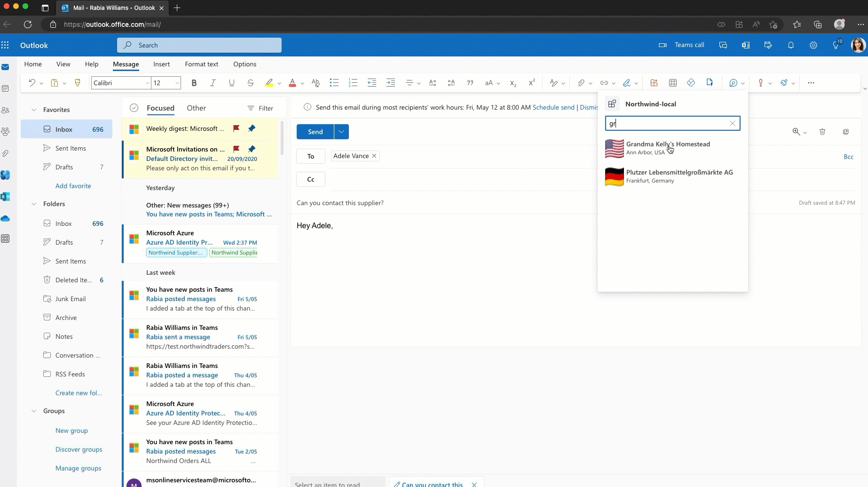
Task: Switch to the Format text tab
Action: (201, 64)
